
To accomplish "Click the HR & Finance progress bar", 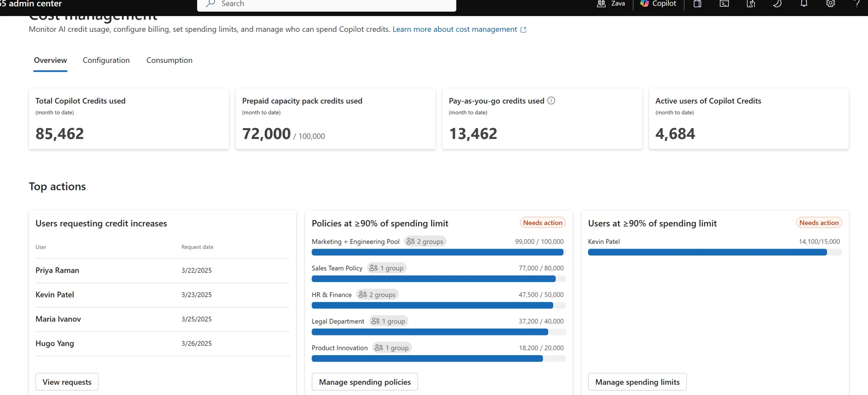I will pos(439,305).
